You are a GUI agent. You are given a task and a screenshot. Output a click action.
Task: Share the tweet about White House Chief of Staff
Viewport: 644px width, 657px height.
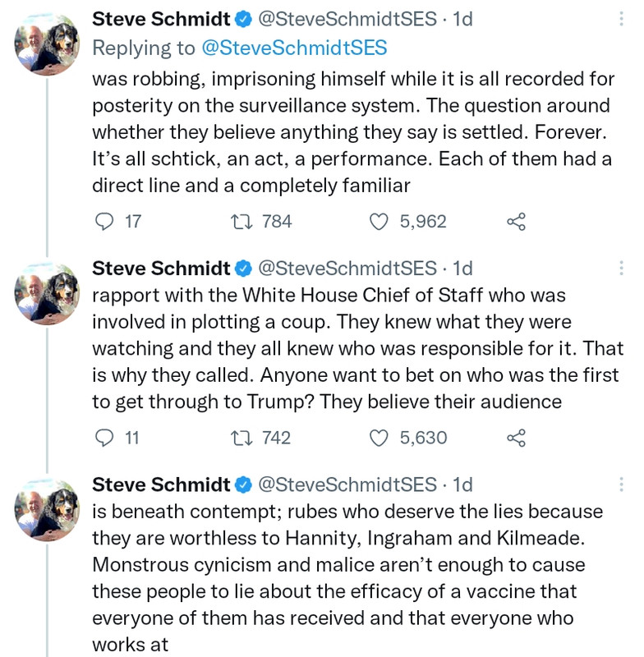point(516,438)
